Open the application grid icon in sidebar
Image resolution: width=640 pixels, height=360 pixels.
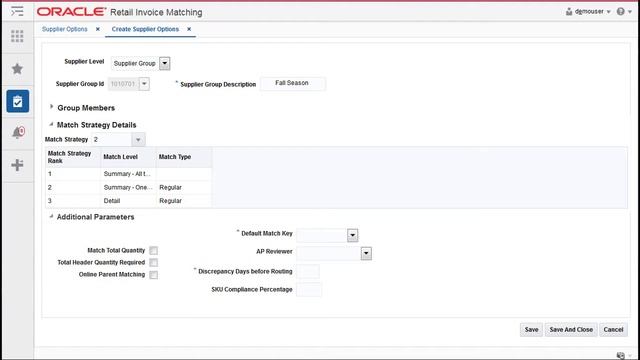(17, 36)
